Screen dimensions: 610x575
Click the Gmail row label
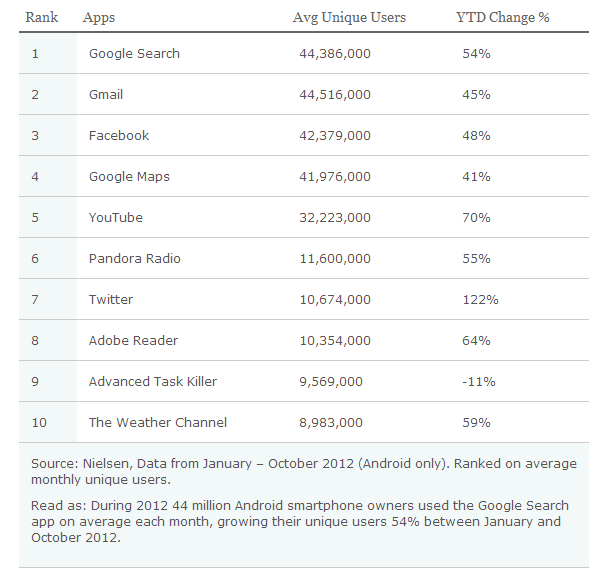pos(106,94)
